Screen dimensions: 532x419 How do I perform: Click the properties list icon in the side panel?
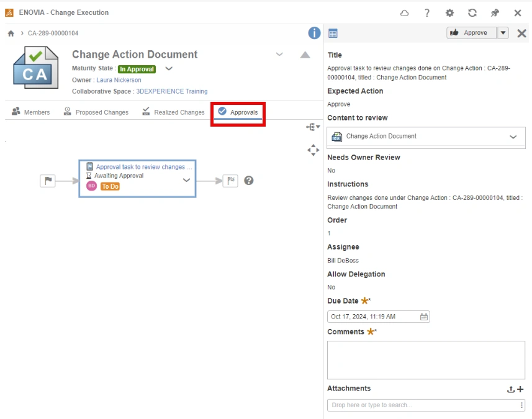333,34
